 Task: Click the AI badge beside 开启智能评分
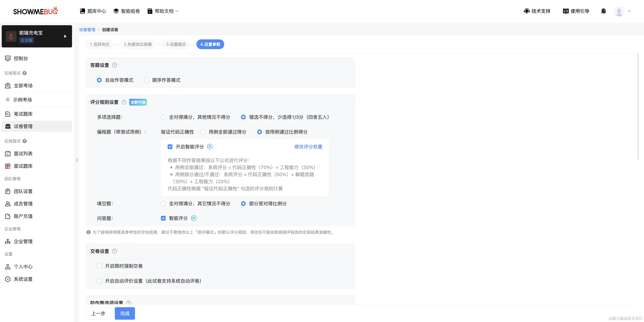coord(210,147)
